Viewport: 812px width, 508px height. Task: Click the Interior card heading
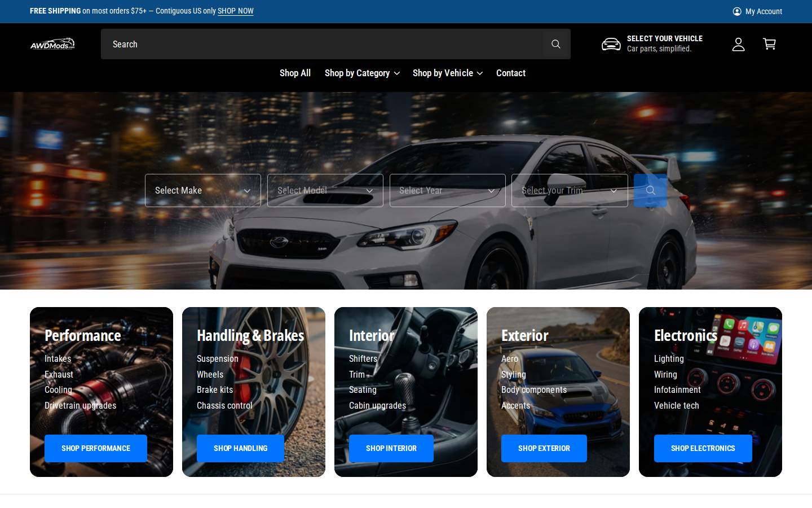tap(372, 336)
